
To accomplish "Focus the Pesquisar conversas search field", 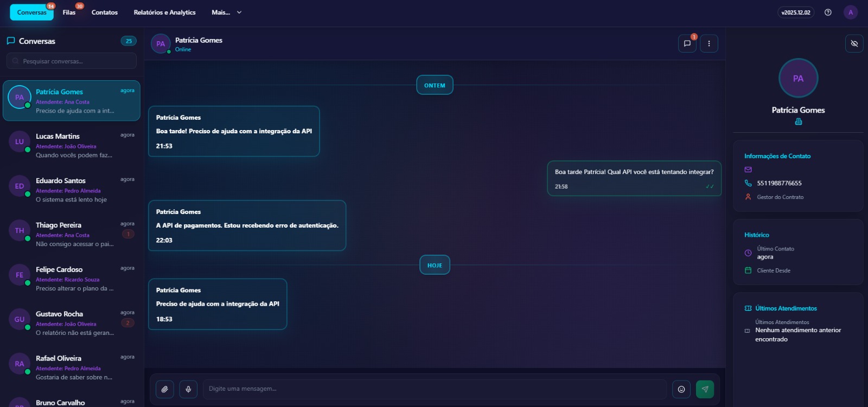I will [x=72, y=61].
